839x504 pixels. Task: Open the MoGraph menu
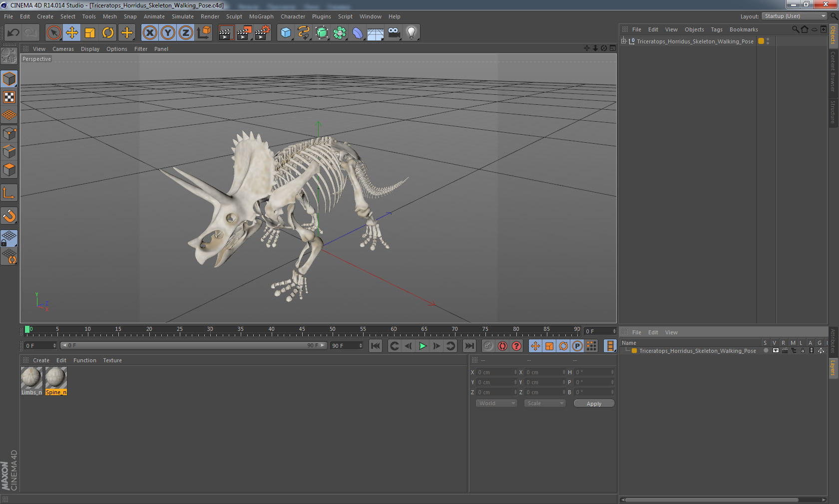point(261,16)
